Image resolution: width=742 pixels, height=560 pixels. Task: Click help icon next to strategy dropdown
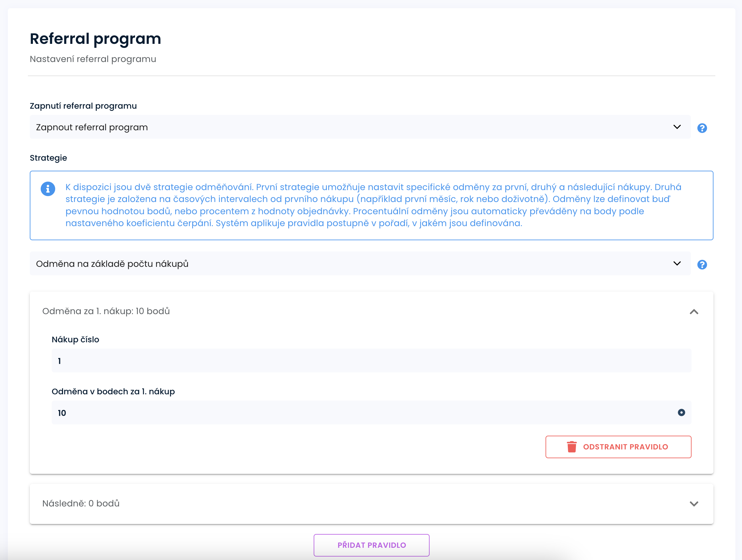coord(702,265)
